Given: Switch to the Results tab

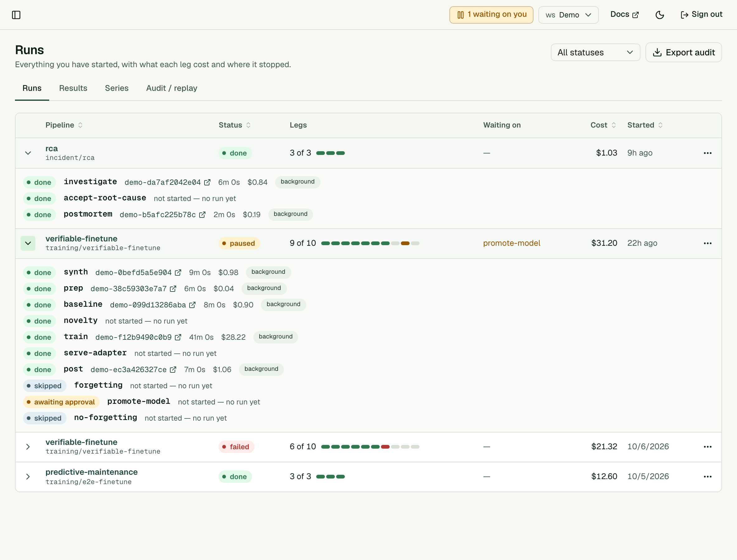Looking at the screenshot, I should click(73, 88).
